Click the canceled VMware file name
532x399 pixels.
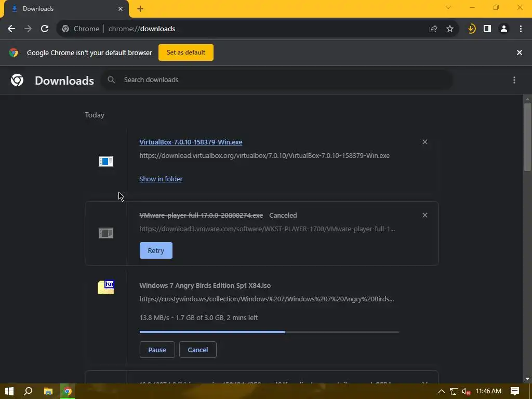201,216
